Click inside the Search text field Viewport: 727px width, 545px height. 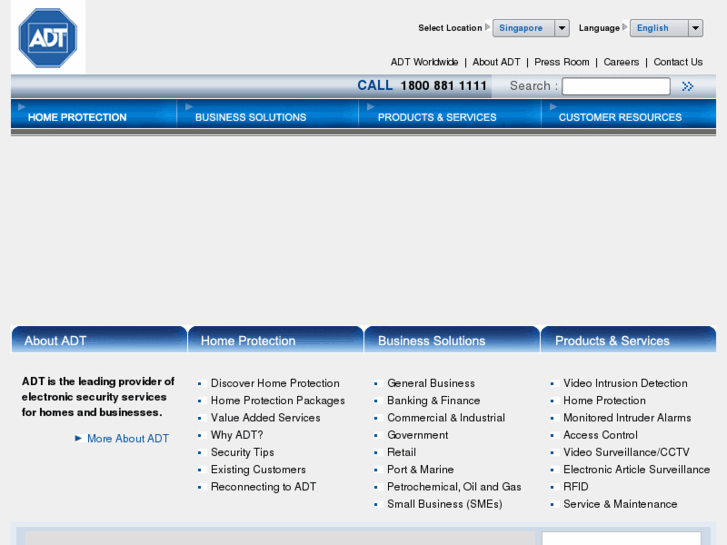[616, 86]
